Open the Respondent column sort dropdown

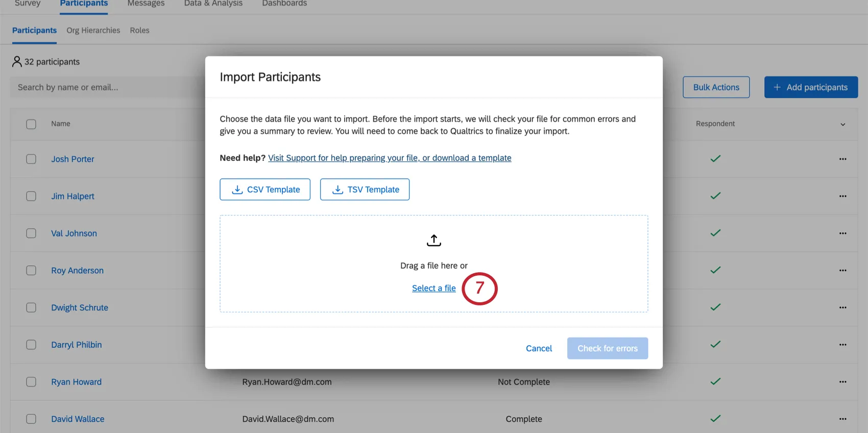tap(843, 124)
